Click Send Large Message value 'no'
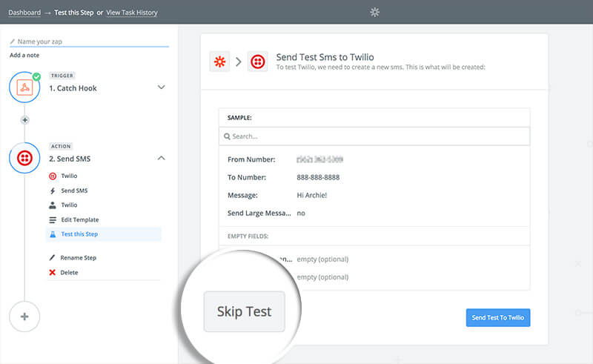Screen dimensions: 593x364 (x=301, y=213)
